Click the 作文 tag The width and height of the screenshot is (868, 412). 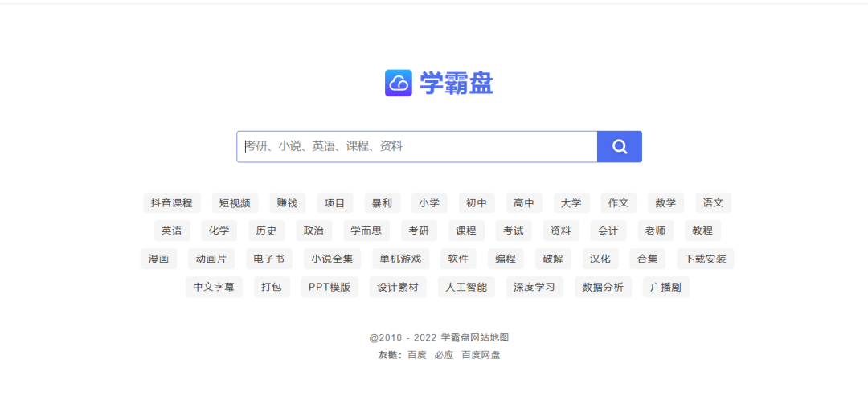618,203
